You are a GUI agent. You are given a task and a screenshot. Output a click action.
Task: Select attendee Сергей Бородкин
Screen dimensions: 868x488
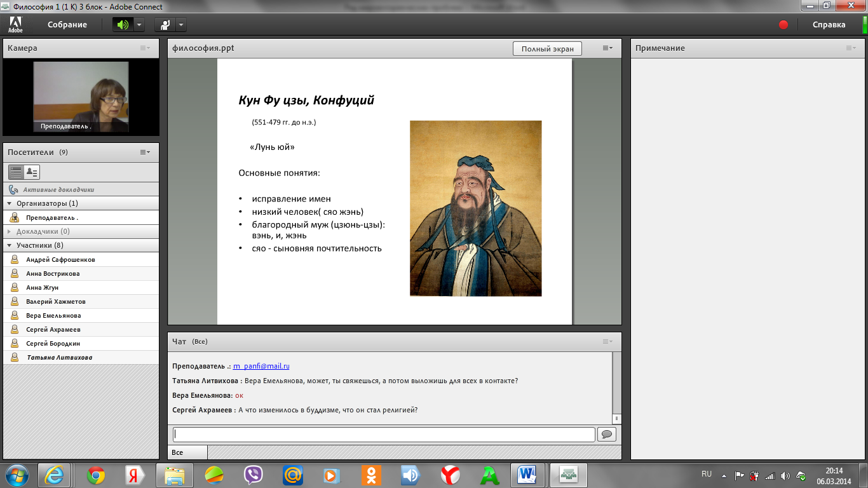(81, 343)
